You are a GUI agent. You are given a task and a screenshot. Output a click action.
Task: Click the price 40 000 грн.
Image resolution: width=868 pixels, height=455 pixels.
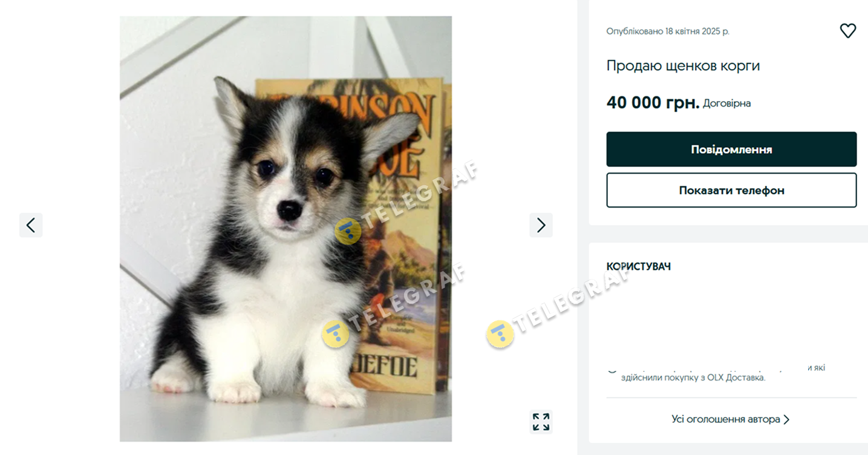coord(653,103)
